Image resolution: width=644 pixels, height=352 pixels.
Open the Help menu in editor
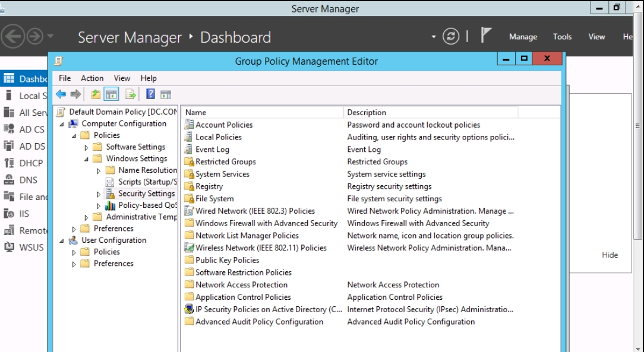coord(149,78)
